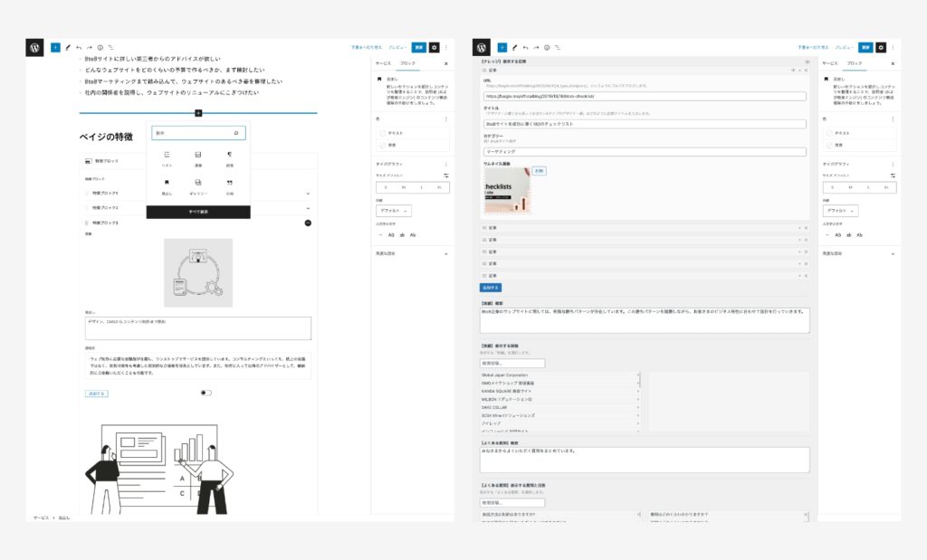Screen dimensions: 927x560
Task: Close left editor's settings sidebar
Action: (445, 63)
